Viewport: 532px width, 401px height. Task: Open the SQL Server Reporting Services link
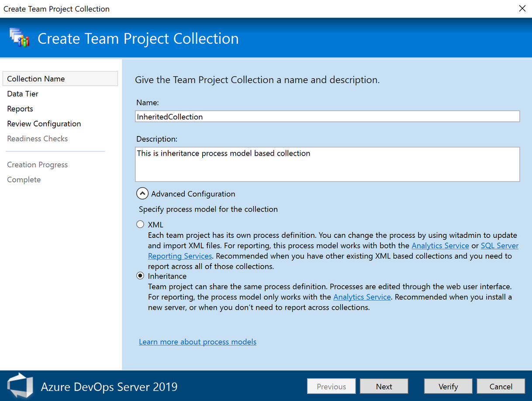499,245
